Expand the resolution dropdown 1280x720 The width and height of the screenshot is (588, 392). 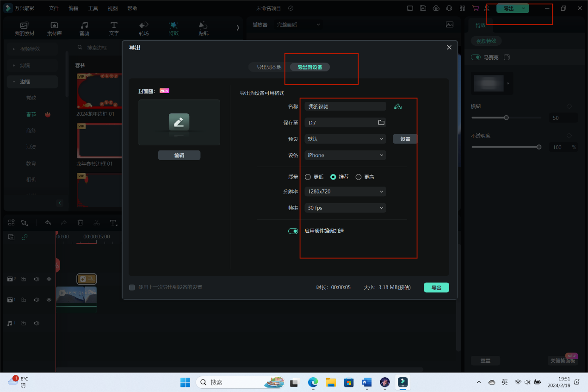345,192
